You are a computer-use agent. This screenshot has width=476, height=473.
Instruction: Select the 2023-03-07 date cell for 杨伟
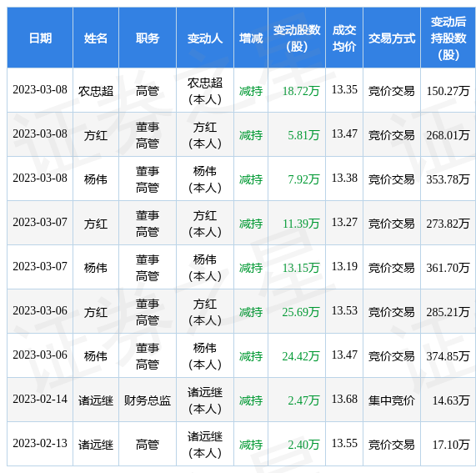click(x=40, y=267)
